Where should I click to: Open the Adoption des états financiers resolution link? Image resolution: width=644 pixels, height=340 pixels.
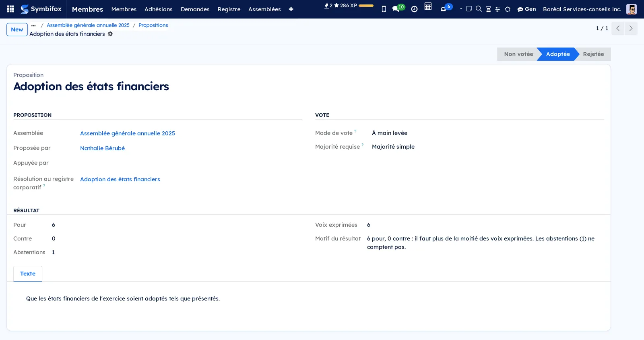120,179
